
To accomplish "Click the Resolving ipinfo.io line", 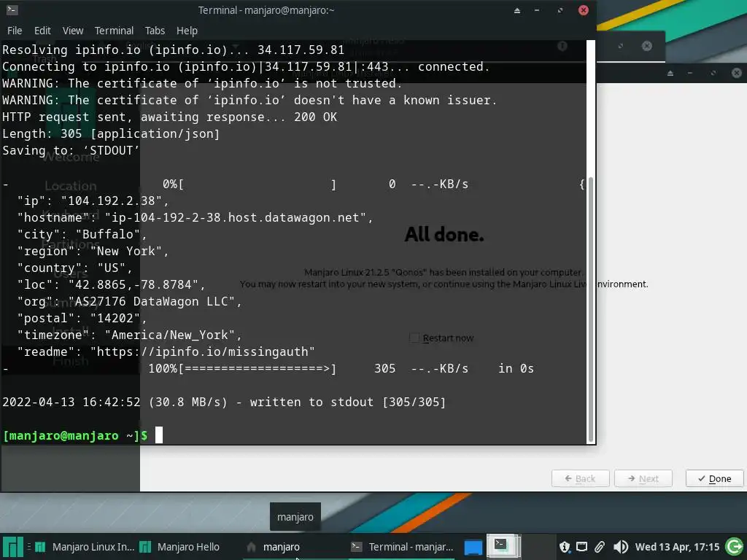I will 173,50.
